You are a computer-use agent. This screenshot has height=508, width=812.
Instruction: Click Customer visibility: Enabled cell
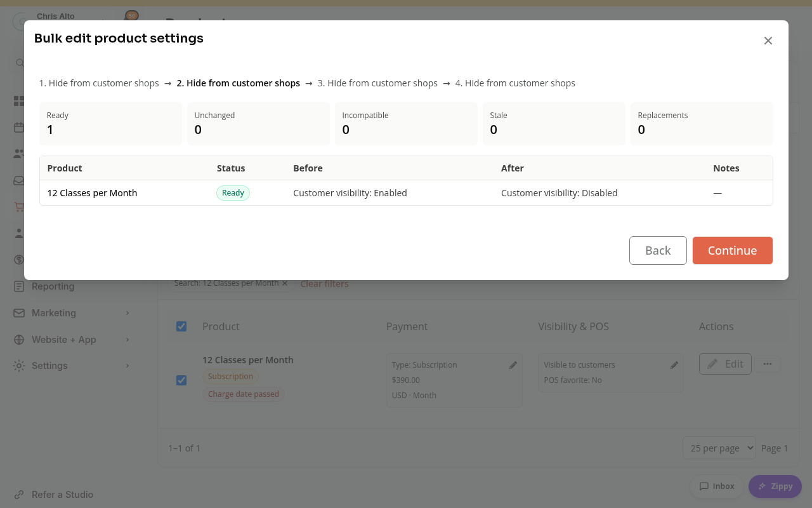pos(350,193)
